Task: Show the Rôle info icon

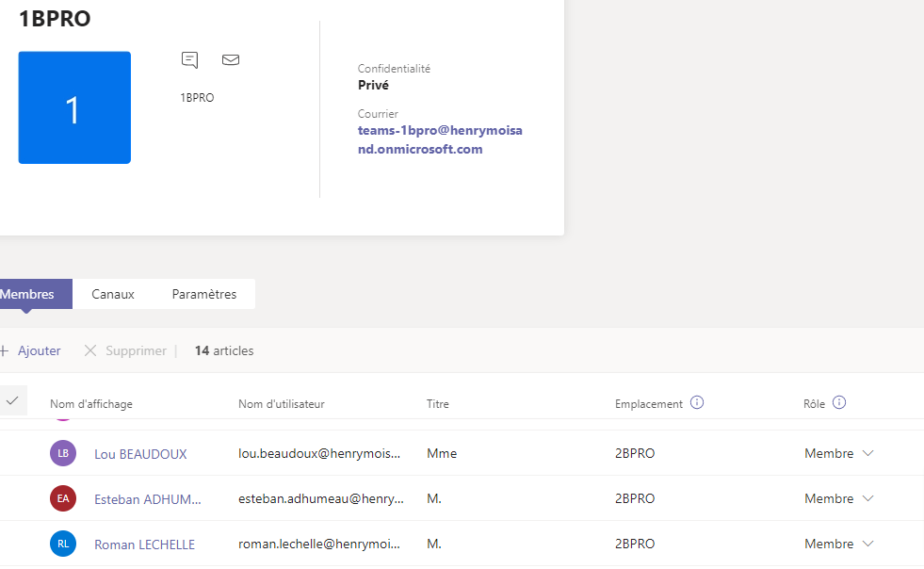Action: [839, 402]
